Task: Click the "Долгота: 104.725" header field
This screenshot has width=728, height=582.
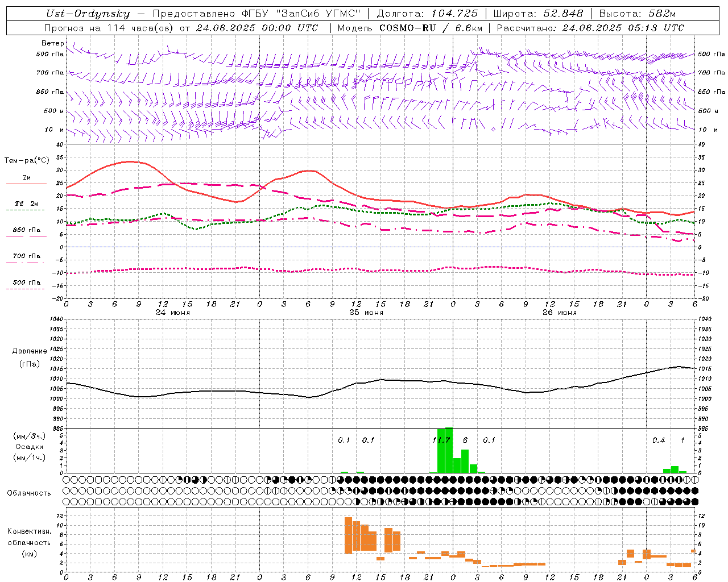Action: coord(427,14)
